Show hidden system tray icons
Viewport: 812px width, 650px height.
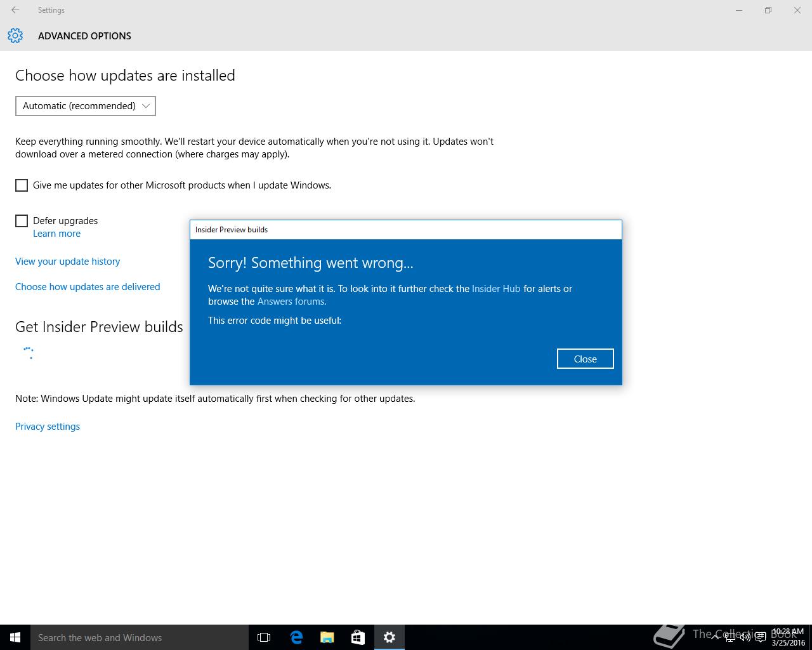click(x=715, y=637)
